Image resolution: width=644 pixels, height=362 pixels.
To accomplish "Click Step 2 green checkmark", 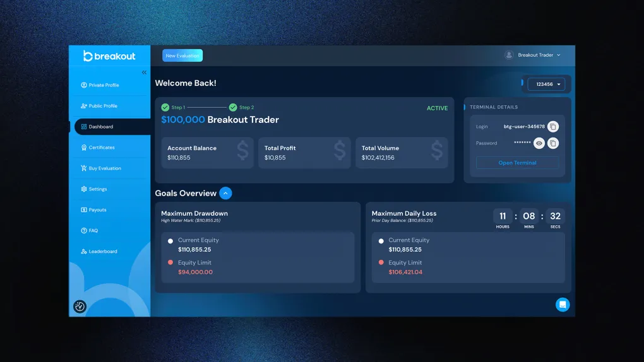I will coord(233,108).
